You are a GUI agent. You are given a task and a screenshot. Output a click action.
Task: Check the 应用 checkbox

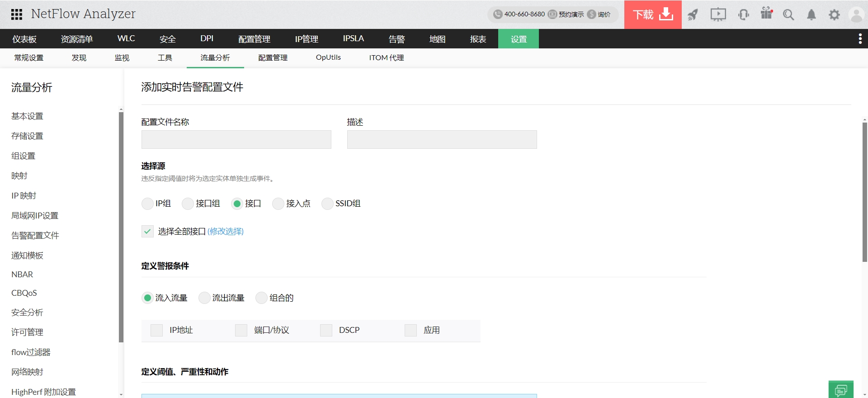click(x=410, y=330)
